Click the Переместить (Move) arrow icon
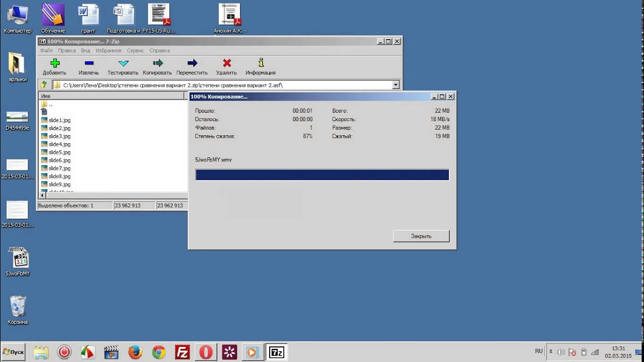Image resolution: width=644 pixels, height=362 pixels. pyautogui.click(x=192, y=63)
